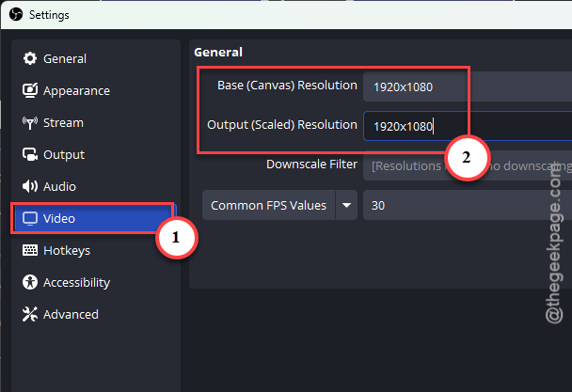Click the Stream antenna icon
This screenshot has width=572, height=392.
[30, 123]
